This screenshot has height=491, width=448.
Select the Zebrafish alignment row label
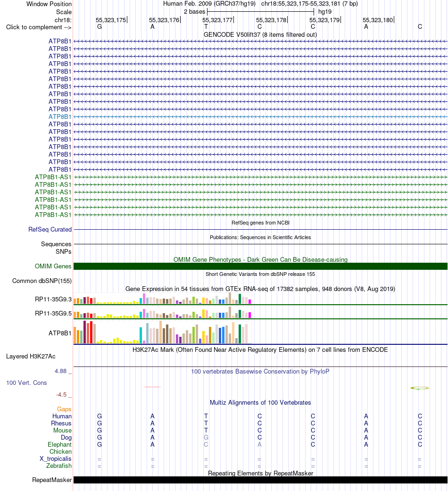[59, 466]
